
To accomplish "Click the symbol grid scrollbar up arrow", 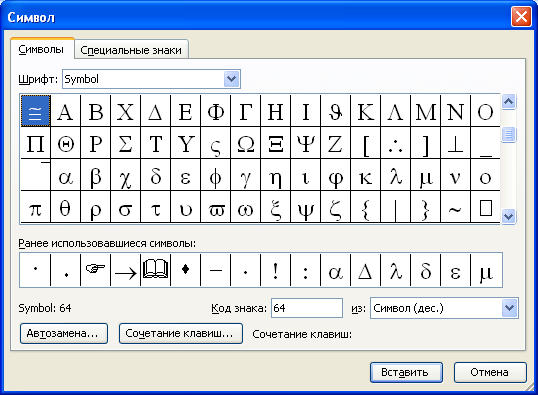I will tap(508, 102).
